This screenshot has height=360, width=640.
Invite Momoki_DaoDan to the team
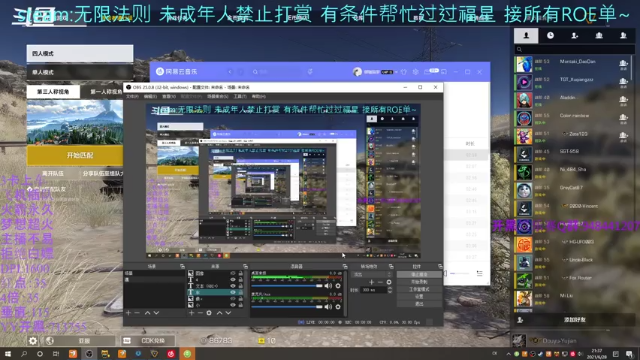coord(623,64)
